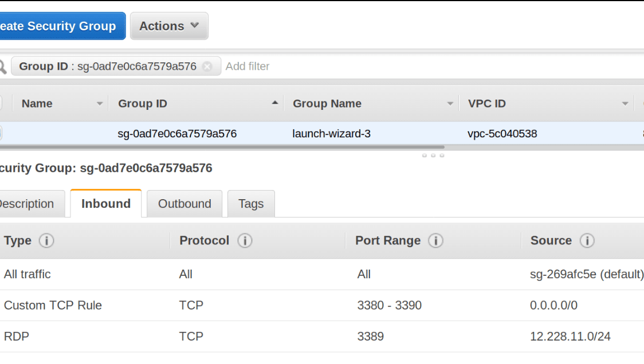Switch to the Outbound tab
Image resolution: width=644 pixels, height=364 pixels.
(184, 204)
